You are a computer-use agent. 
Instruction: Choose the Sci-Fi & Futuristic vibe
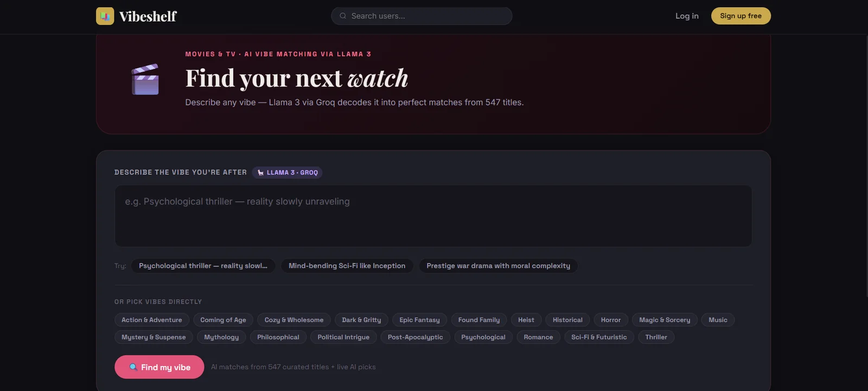tap(599, 337)
